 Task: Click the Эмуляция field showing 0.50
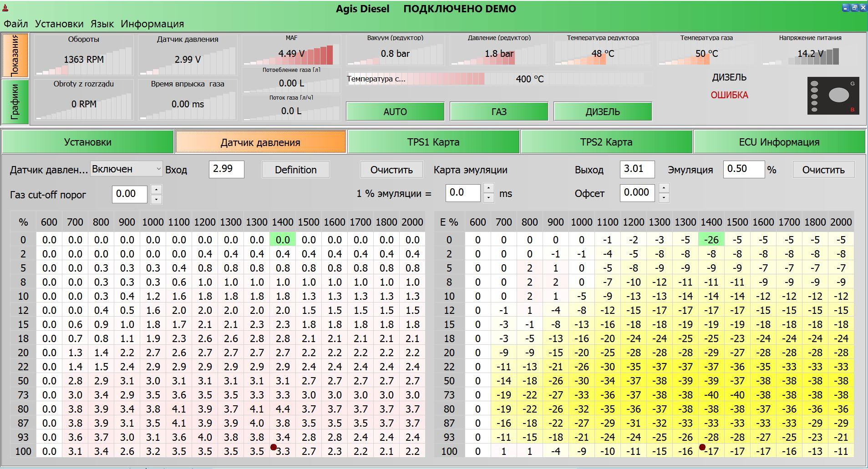[744, 169]
